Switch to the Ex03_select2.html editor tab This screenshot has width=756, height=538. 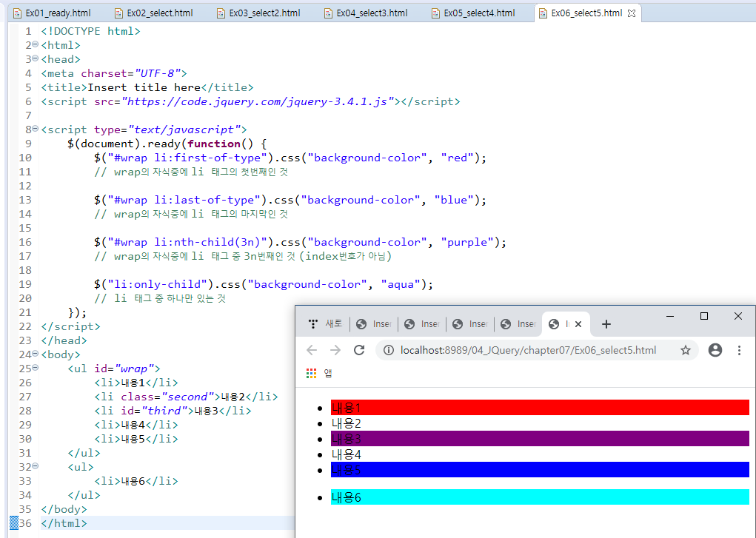pos(258,13)
